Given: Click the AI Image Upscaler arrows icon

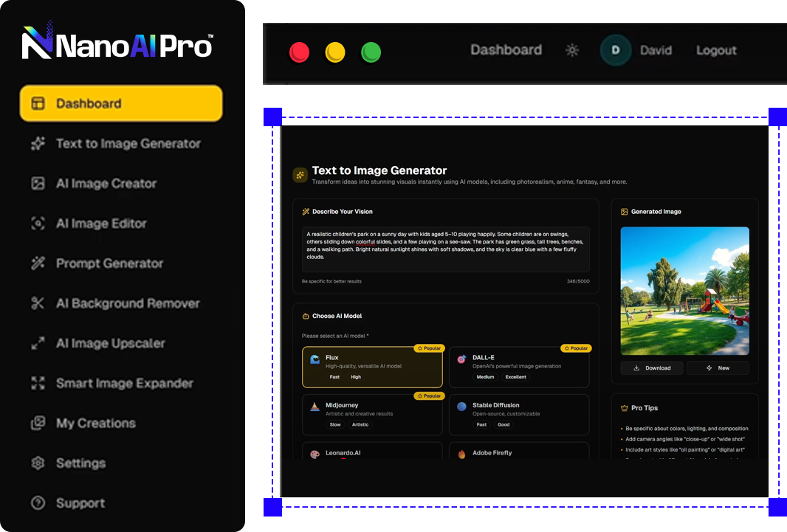Looking at the screenshot, I should click(38, 343).
